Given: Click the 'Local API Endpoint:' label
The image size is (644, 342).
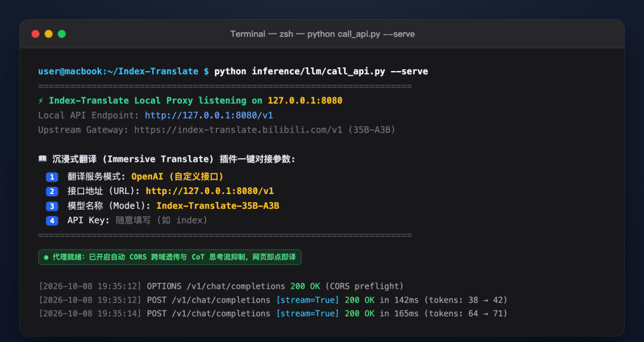Looking at the screenshot, I should coord(89,116).
